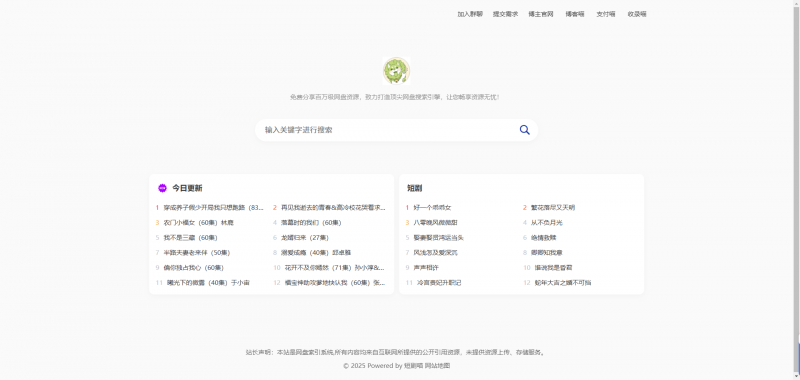Open rank 5 entry in 短剧 list

(x=438, y=238)
